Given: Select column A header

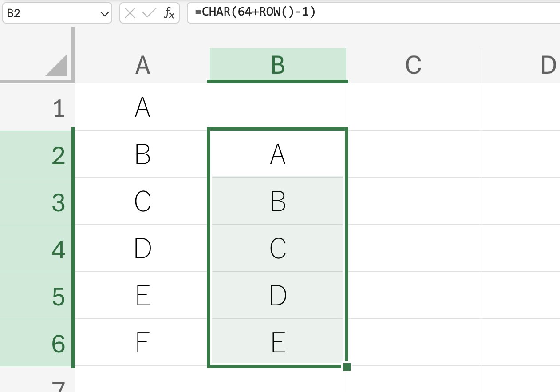Looking at the screenshot, I should pyautogui.click(x=142, y=65).
